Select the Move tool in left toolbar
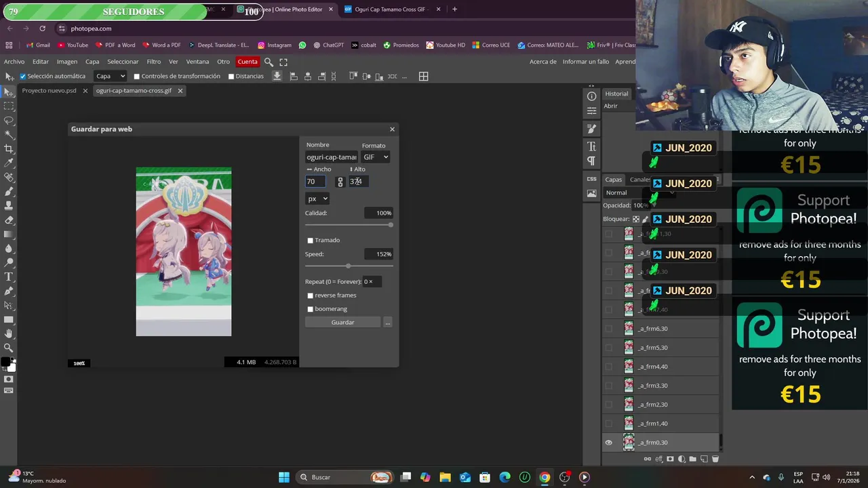Viewport: 868px width, 488px height. tap(9, 92)
